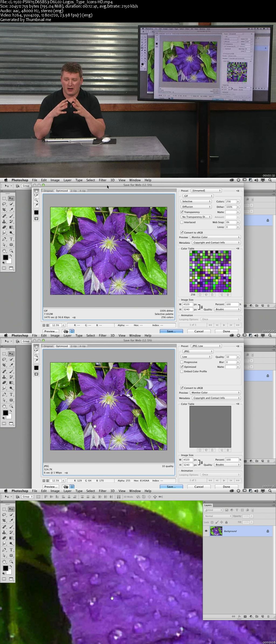The height and width of the screenshot is (644, 276).
Task: Switch to 2-Up tab in GIF dialog
Action: point(74,191)
